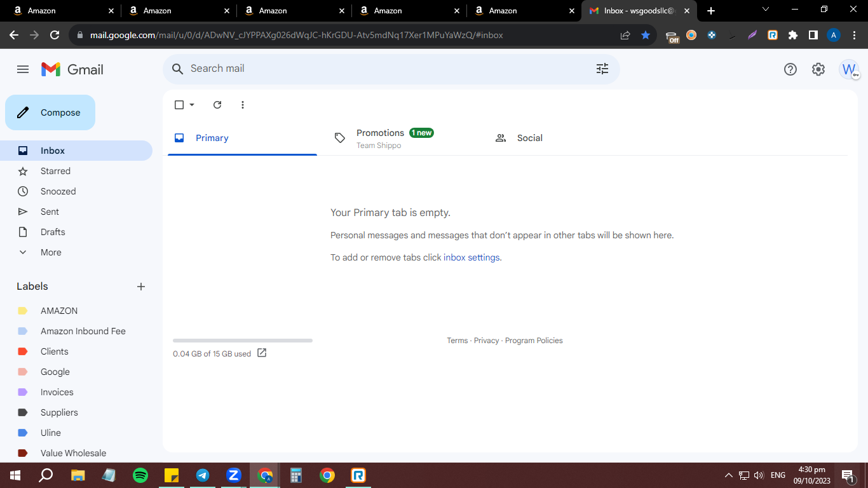Expand the More sidebar section
868x488 pixels.
(76, 252)
